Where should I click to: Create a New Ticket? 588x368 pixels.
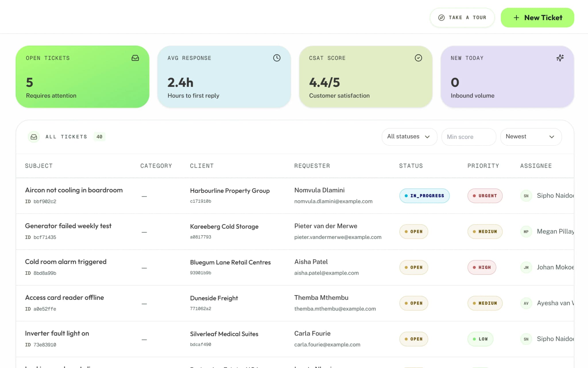pyautogui.click(x=537, y=18)
